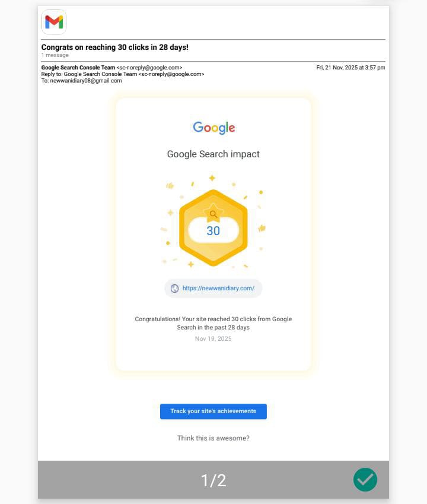
Task: Select the email subject "Congrats on reaching 30 clicks"
Action: [115, 47]
